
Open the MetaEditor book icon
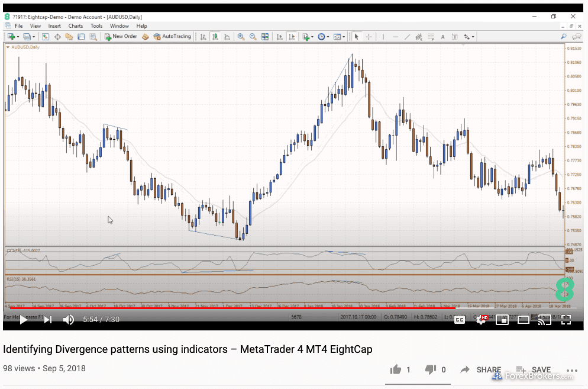coord(145,37)
